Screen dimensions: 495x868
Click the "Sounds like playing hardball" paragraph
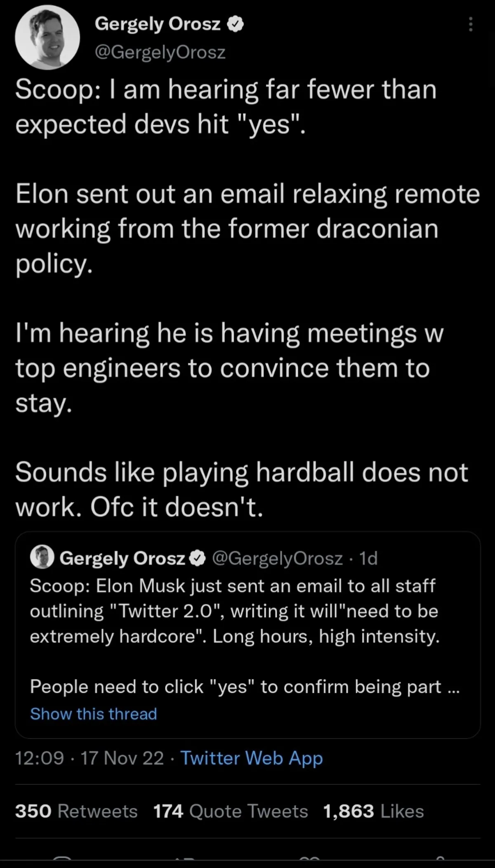[241, 489]
